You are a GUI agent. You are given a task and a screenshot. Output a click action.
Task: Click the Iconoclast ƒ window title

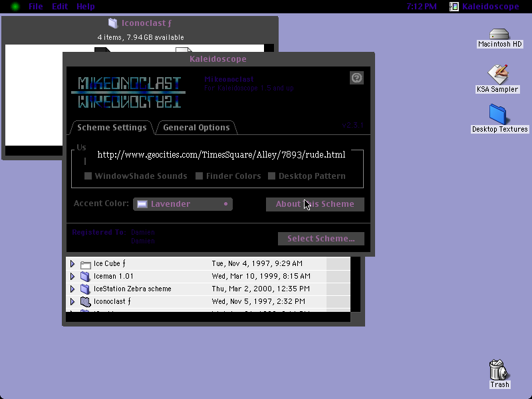point(146,23)
